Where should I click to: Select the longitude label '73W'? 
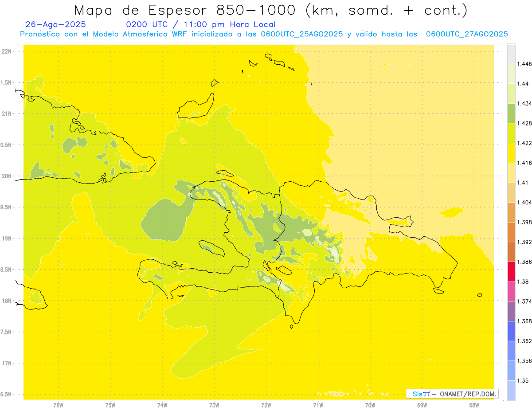pyautogui.click(x=214, y=405)
